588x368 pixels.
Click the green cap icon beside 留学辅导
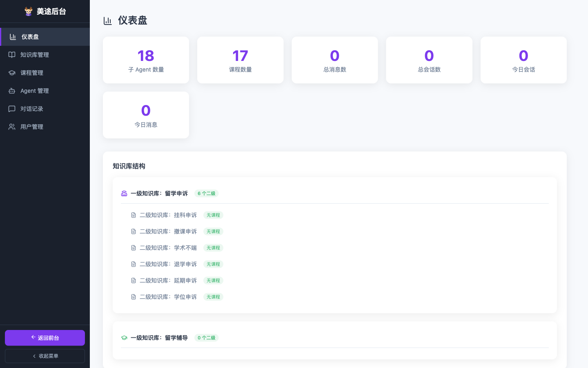(124, 338)
